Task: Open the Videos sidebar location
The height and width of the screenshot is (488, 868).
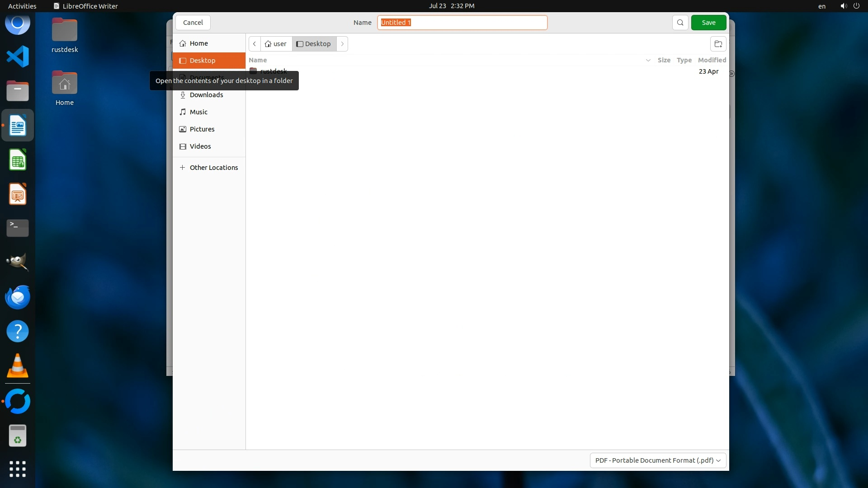Action: coord(200,146)
